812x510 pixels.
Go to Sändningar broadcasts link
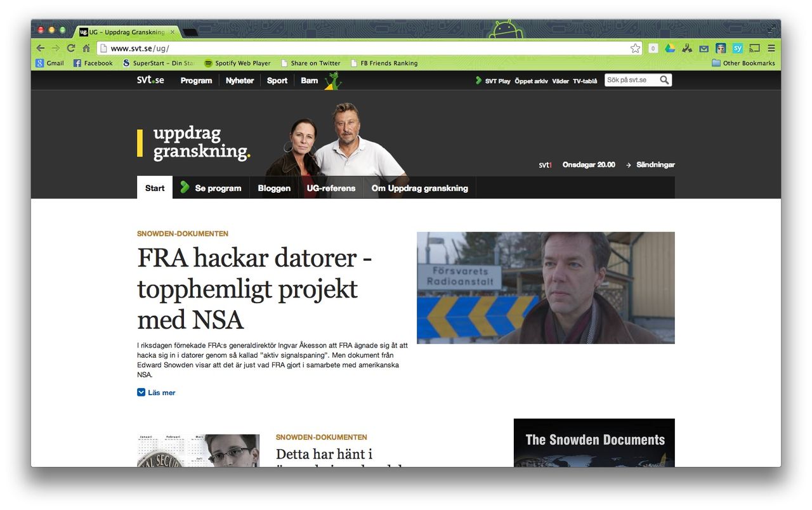pyautogui.click(x=655, y=165)
